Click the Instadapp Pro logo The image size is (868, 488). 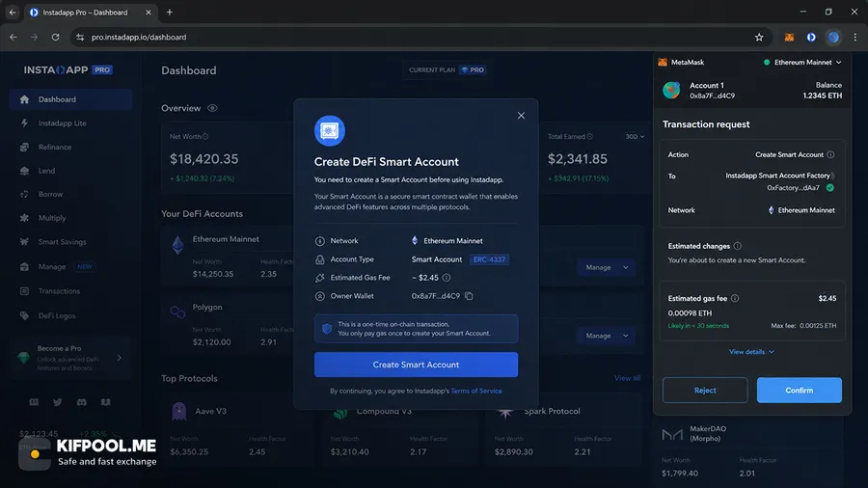pyautogui.click(x=68, y=70)
